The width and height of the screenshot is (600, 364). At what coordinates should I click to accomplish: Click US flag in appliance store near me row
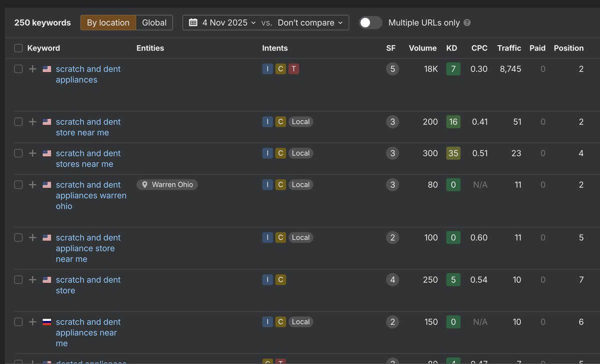coord(47,237)
